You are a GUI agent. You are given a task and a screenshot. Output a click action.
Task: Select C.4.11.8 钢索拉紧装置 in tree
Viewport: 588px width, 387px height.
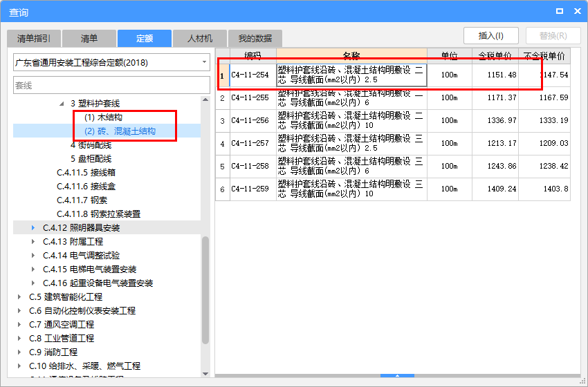99,214
